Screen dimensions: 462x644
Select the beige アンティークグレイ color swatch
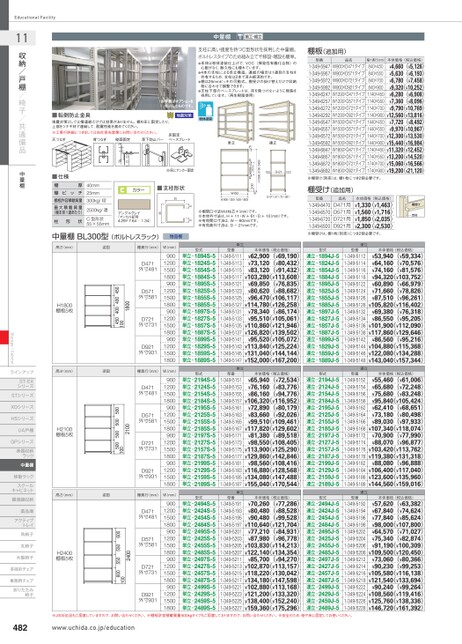[x=134, y=204]
